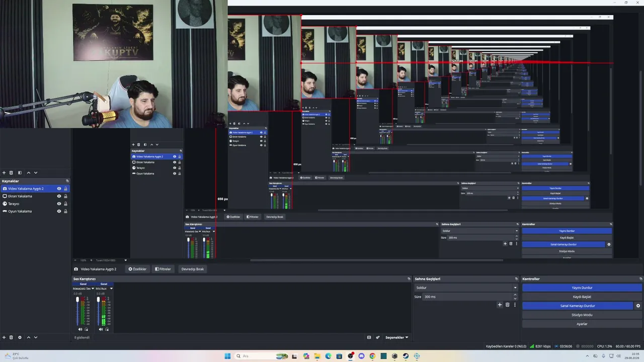
Task: Open advanced audio properties gears icon
Action: [378, 337]
